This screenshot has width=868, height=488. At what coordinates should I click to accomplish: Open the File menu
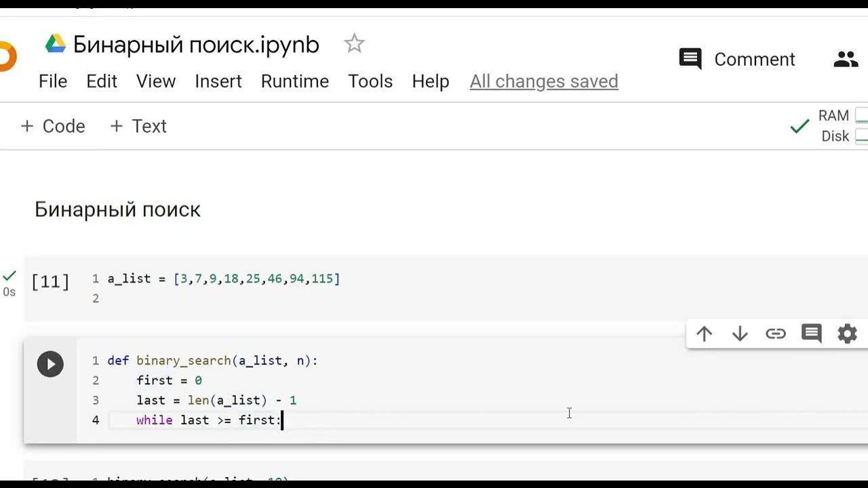coord(53,81)
